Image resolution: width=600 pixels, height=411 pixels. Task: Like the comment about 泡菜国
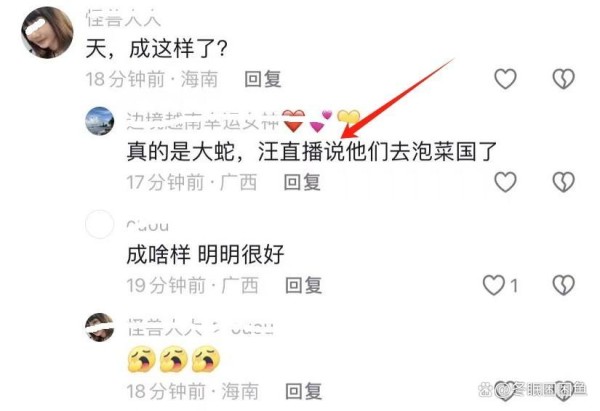tap(505, 182)
